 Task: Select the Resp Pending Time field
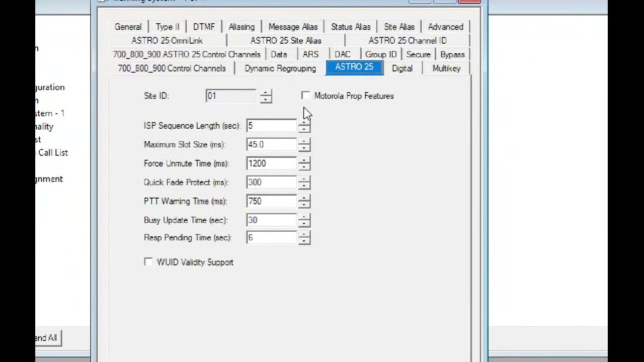272,238
